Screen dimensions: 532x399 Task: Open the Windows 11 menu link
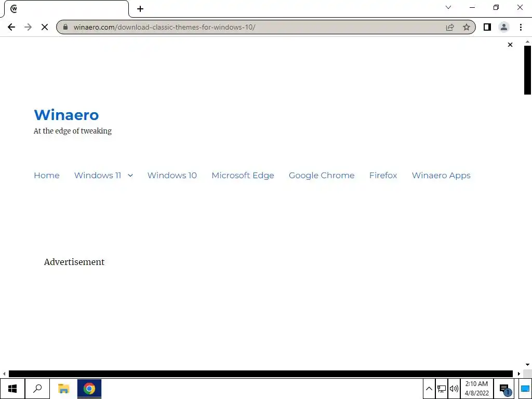pos(98,176)
